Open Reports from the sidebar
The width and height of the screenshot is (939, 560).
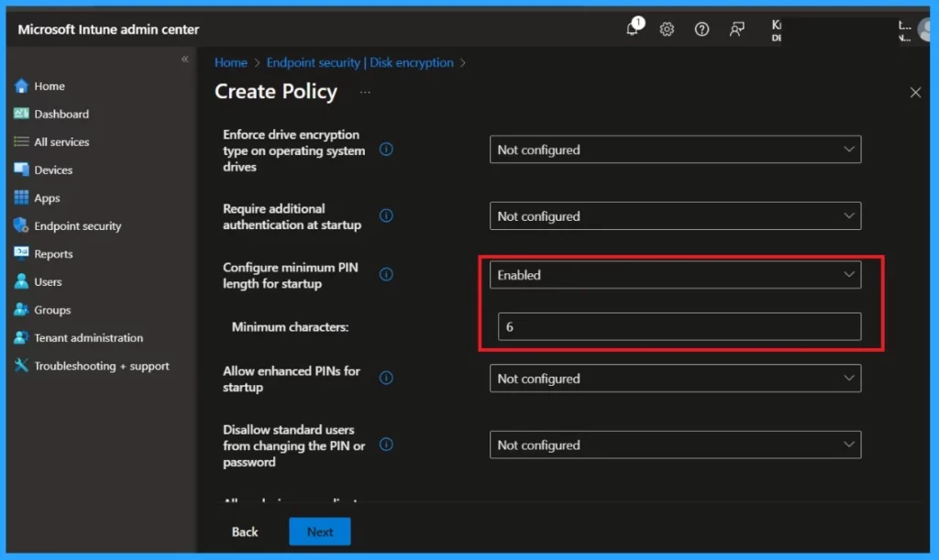[53, 254]
